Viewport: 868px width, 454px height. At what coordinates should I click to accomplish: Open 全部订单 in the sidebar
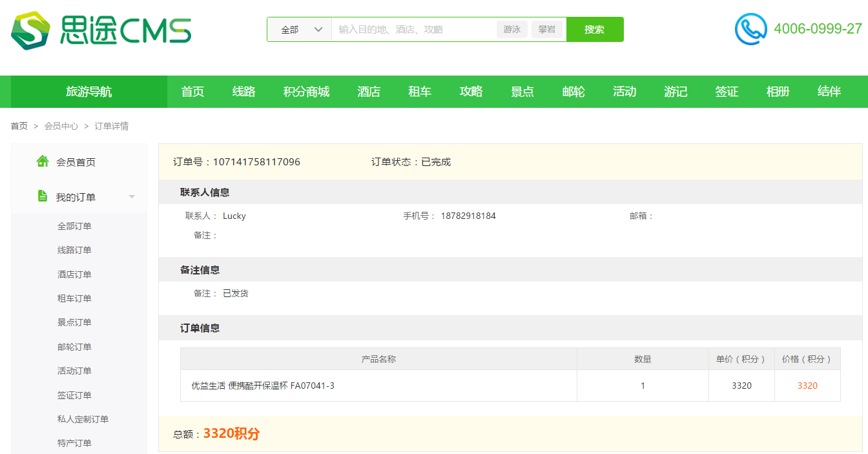(74, 226)
